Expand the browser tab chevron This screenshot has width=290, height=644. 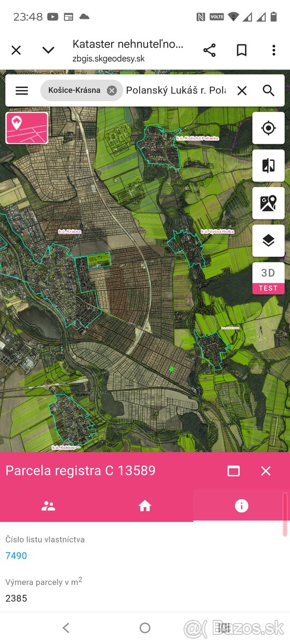[48, 50]
